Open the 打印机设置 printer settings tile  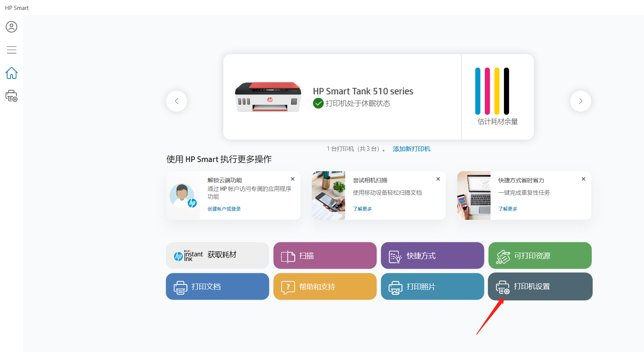click(540, 286)
